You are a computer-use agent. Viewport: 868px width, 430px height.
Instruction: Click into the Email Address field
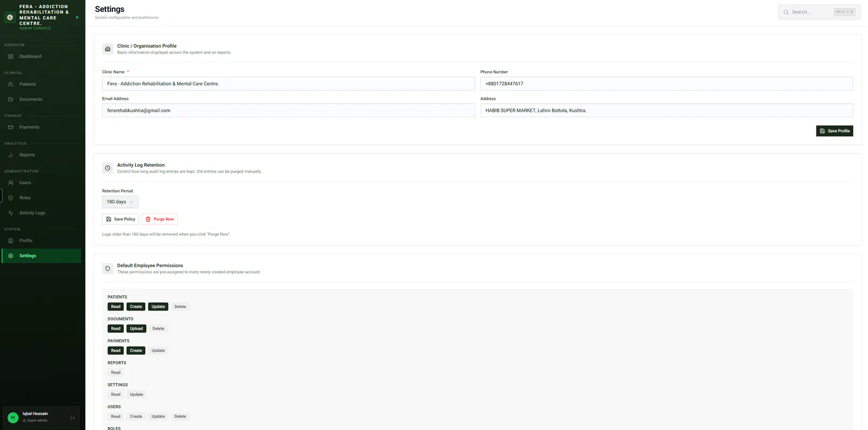(289, 110)
